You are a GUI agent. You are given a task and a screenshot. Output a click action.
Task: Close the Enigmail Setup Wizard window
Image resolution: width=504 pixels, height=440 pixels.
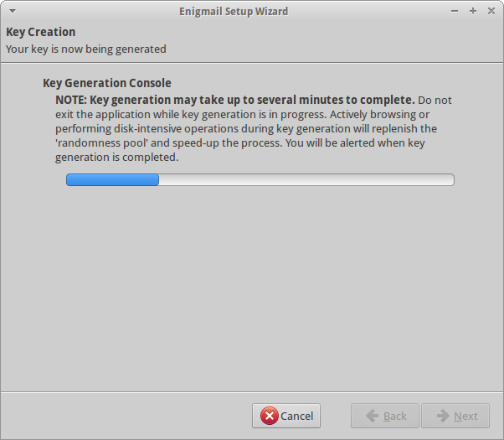491,11
